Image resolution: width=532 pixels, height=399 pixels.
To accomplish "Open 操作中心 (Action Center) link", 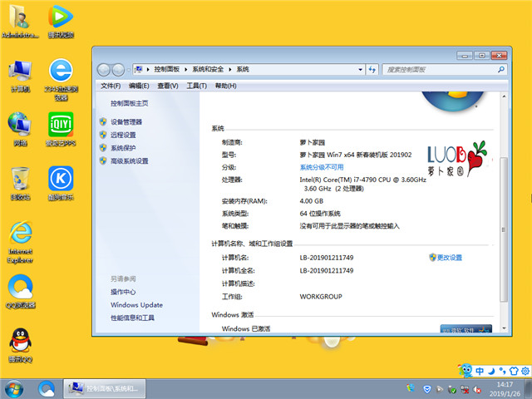I will point(123,292).
